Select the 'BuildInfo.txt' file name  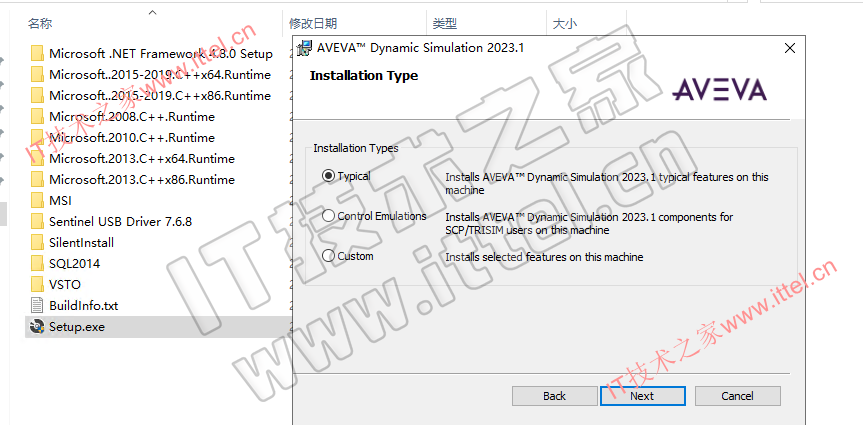click(x=84, y=306)
